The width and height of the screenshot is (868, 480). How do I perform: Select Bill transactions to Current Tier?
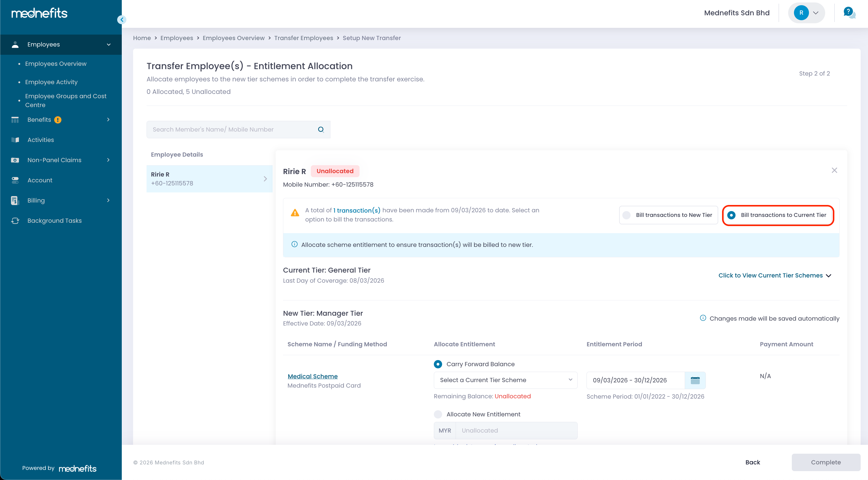pyautogui.click(x=731, y=215)
